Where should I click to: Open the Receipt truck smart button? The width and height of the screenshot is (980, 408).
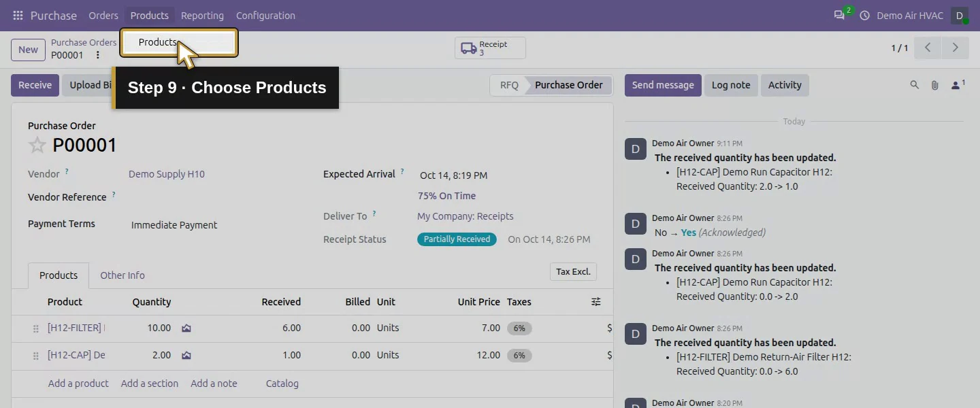click(x=490, y=48)
